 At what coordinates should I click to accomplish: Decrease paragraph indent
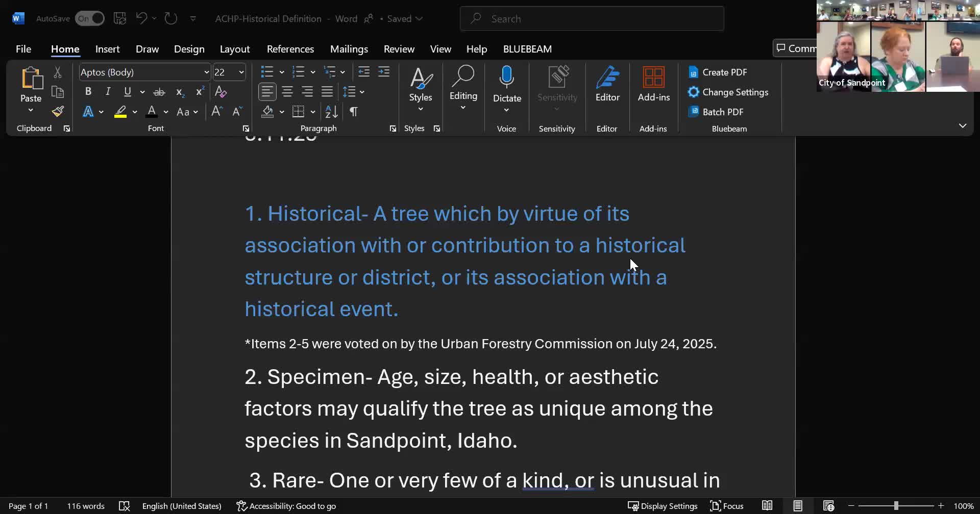pos(364,72)
